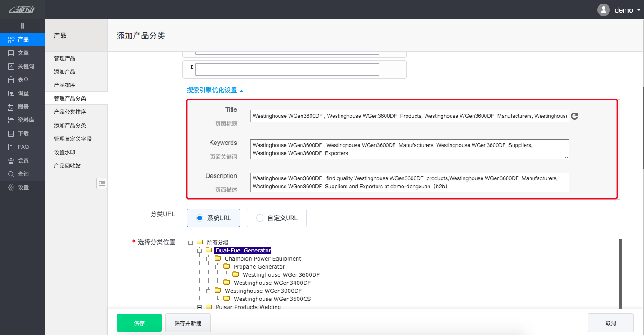Open 设置水印 menu item
This screenshot has width=644, height=335.
point(65,152)
